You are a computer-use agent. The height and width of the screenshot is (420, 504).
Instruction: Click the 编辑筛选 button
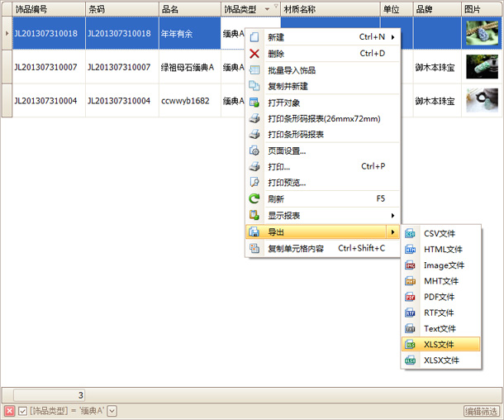[482, 411]
